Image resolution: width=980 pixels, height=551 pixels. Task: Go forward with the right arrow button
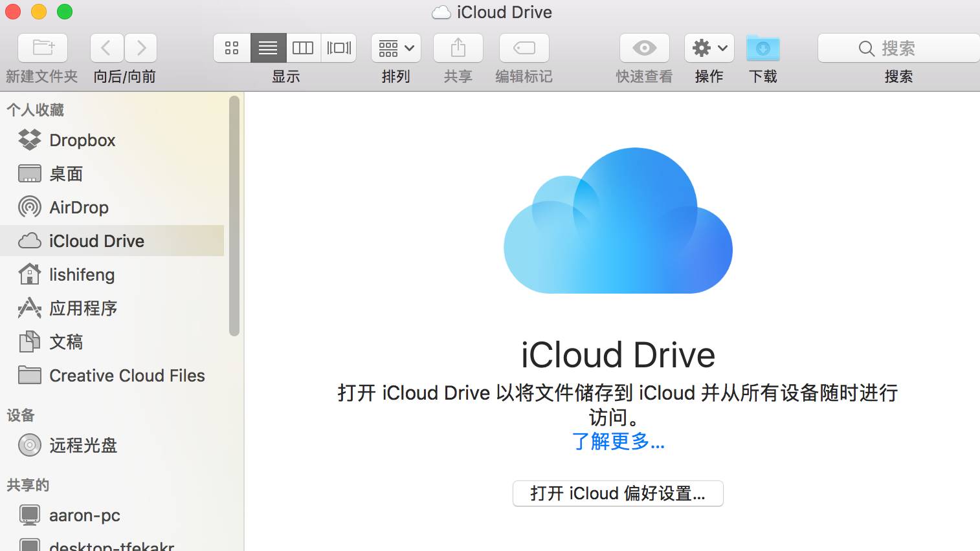pos(141,48)
